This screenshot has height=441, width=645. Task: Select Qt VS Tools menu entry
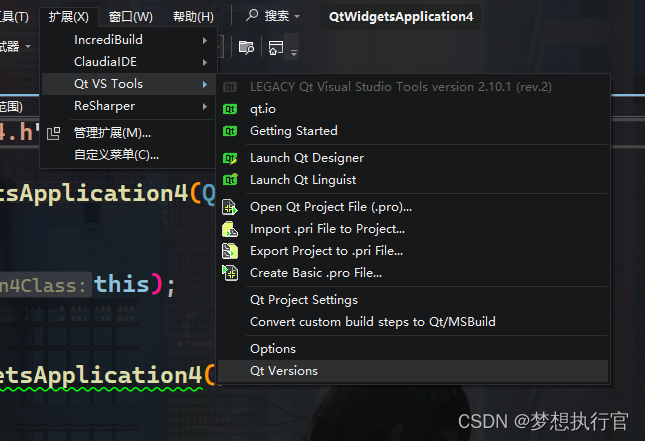(x=128, y=84)
